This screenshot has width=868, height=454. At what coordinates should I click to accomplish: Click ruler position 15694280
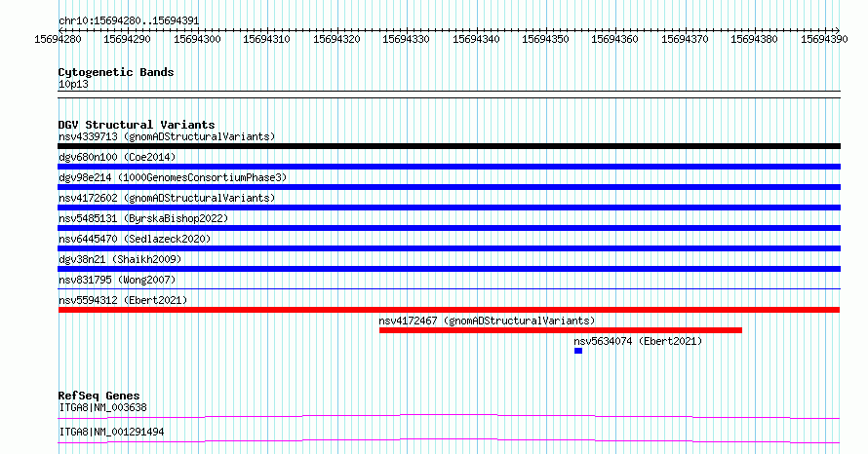[x=58, y=39]
